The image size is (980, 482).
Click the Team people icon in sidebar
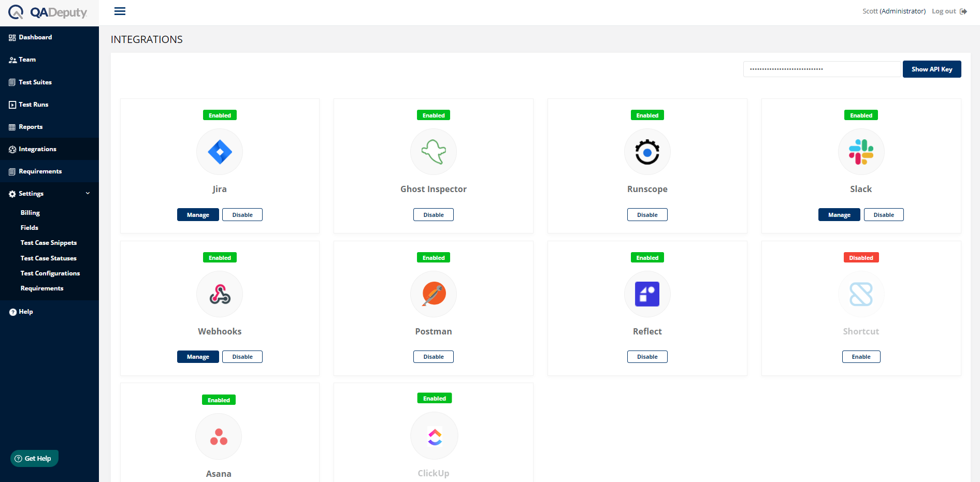12,60
